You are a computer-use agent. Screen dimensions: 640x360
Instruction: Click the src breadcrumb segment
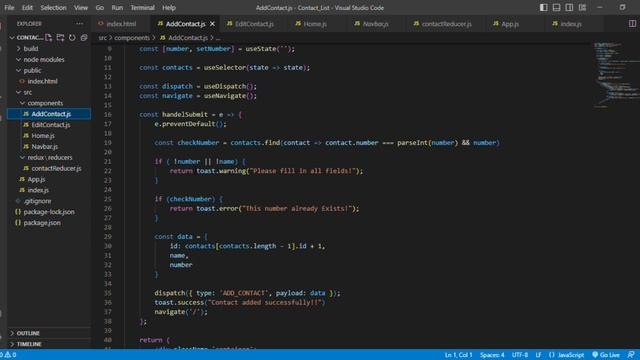pos(102,38)
